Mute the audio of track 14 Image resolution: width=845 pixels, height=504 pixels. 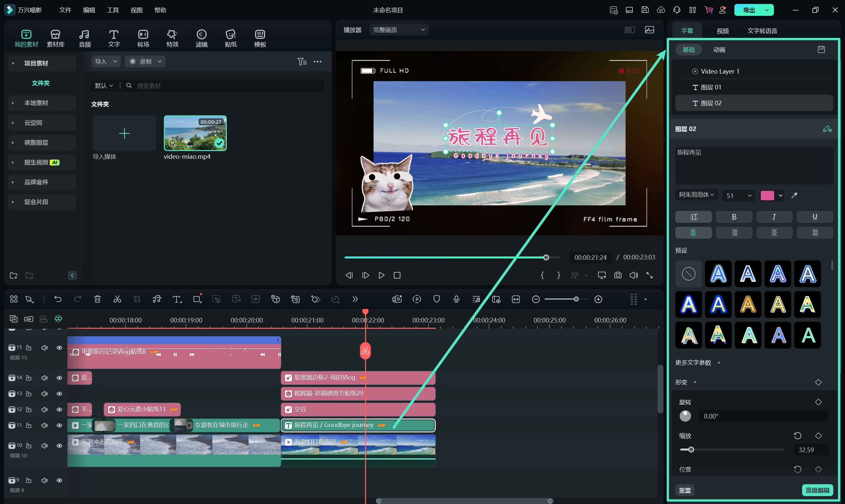coord(45,378)
